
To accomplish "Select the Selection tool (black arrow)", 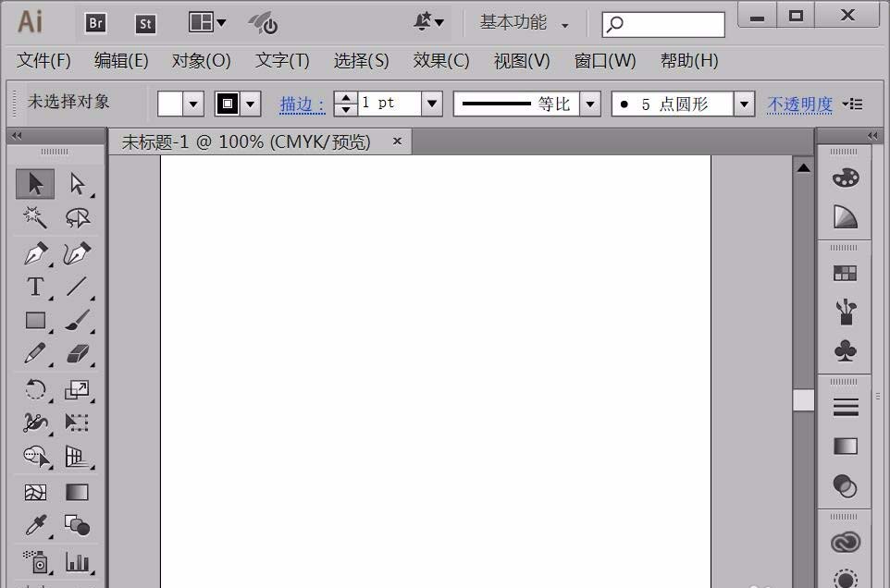I will point(35,184).
